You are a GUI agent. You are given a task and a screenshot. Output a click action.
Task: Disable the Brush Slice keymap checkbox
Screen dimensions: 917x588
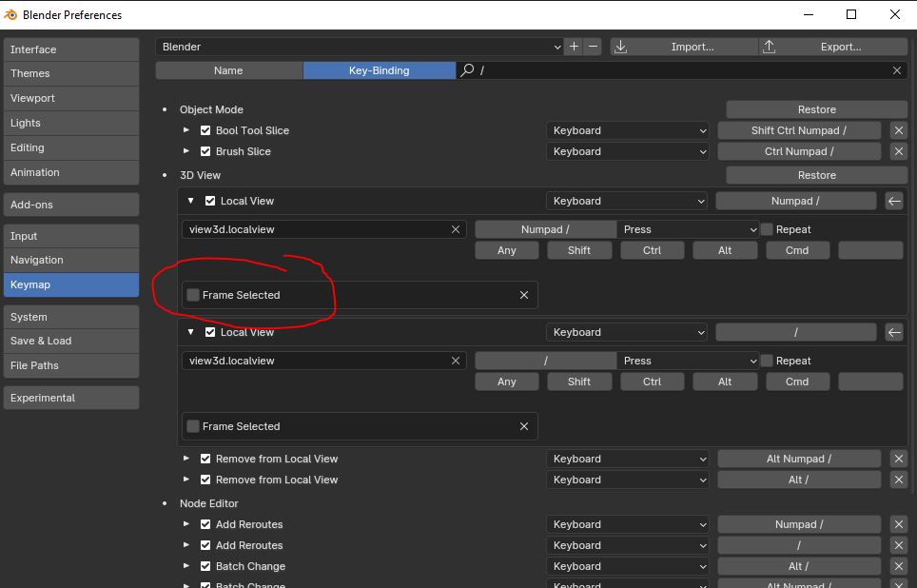coord(205,151)
